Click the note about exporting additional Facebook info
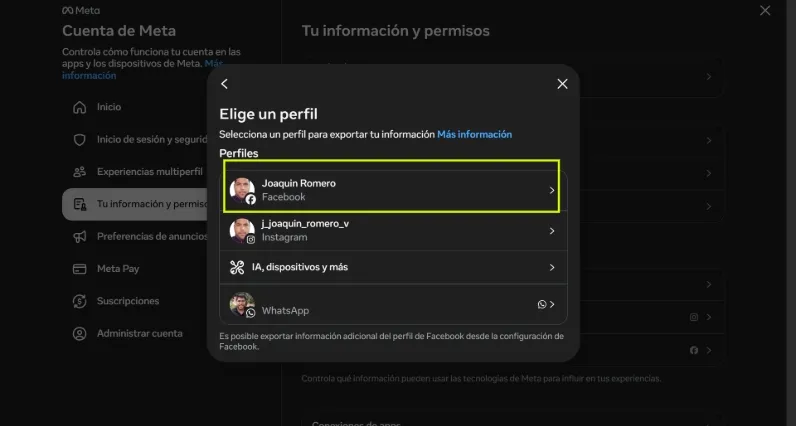The image size is (796, 426). tap(391, 341)
